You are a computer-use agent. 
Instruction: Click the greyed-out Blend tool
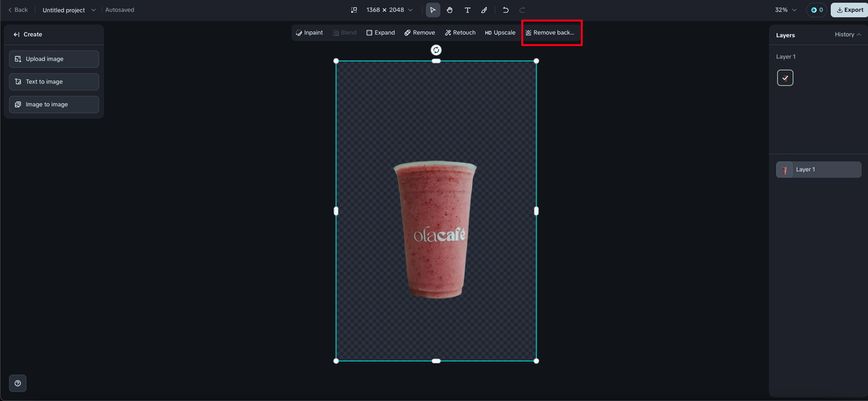(x=344, y=33)
